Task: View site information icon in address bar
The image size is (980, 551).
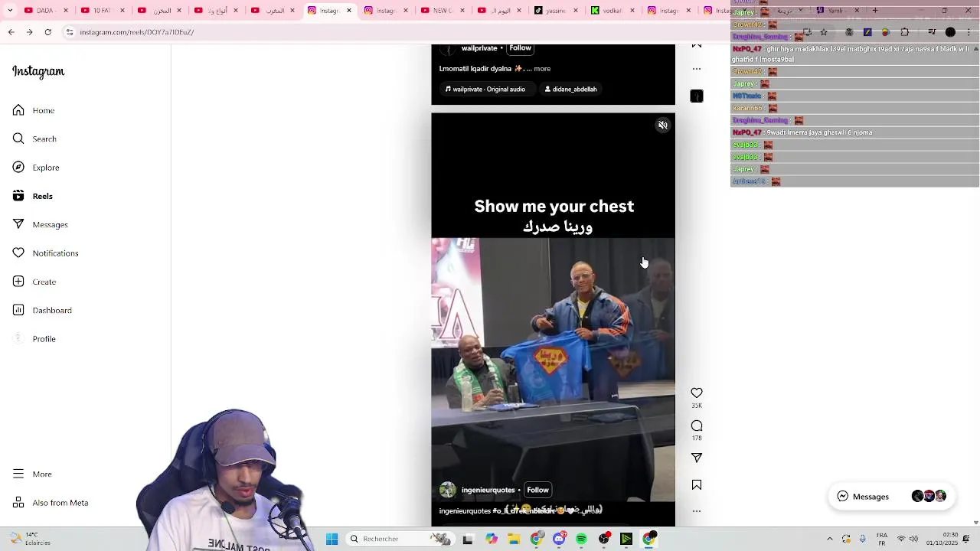Action: point(70,32)
